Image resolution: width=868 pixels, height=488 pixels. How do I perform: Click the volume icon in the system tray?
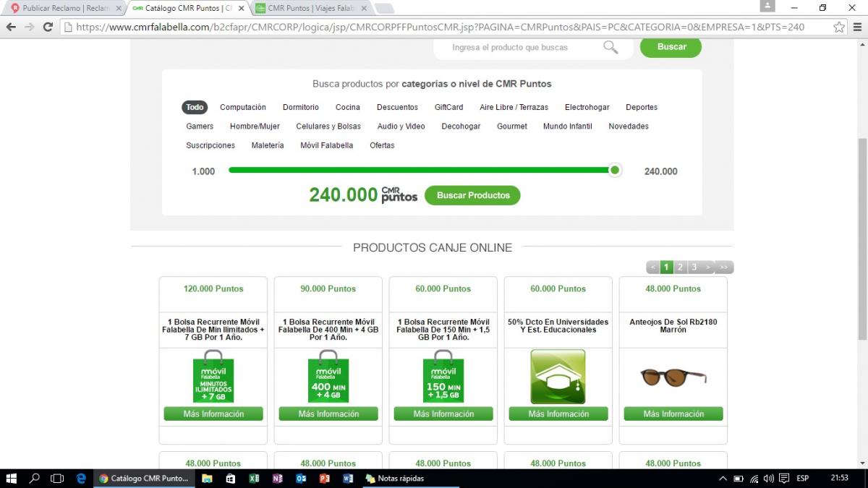point(768,478)
